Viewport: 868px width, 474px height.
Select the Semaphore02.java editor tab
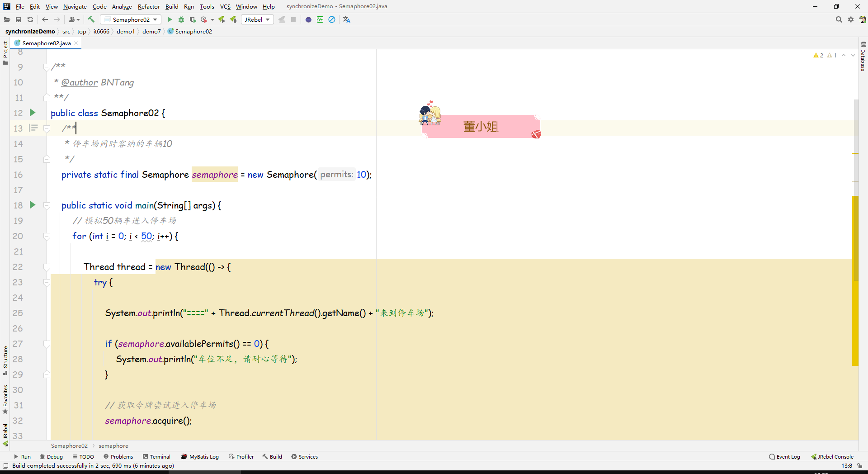(47, 43)
